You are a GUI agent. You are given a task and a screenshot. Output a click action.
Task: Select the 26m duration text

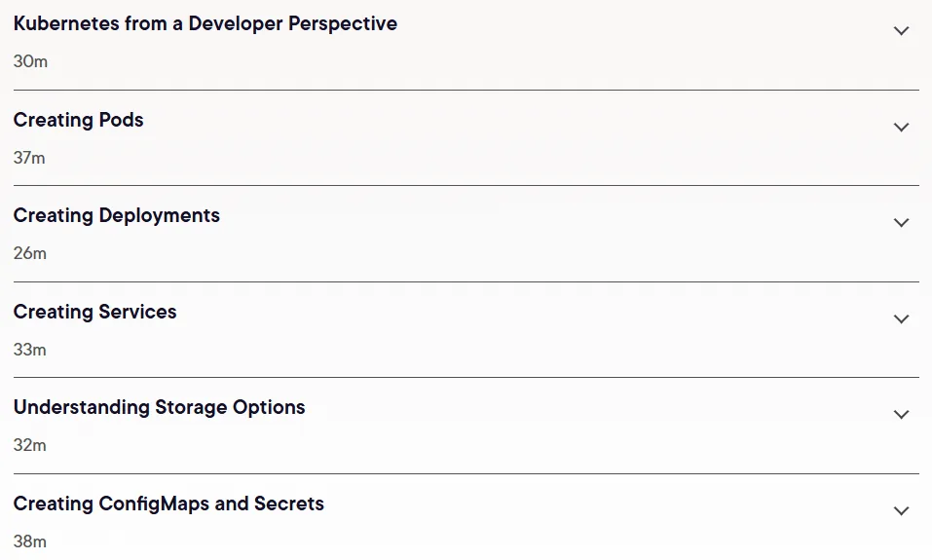click(30, 253)
